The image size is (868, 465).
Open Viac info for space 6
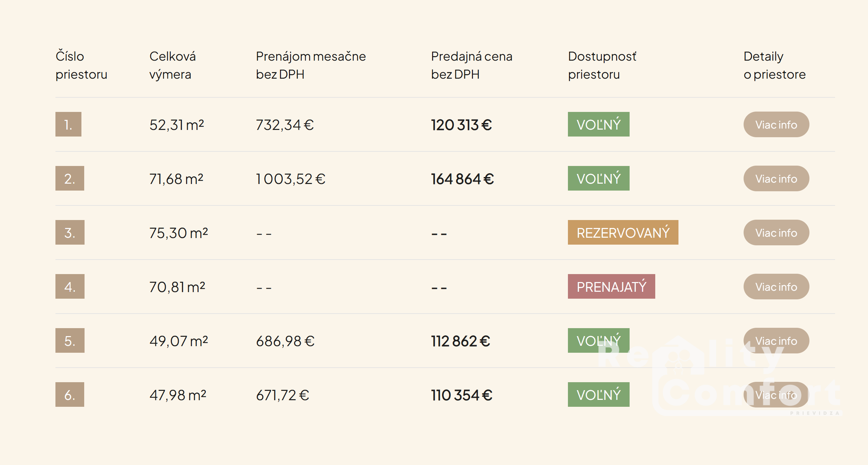pos(776,395)
